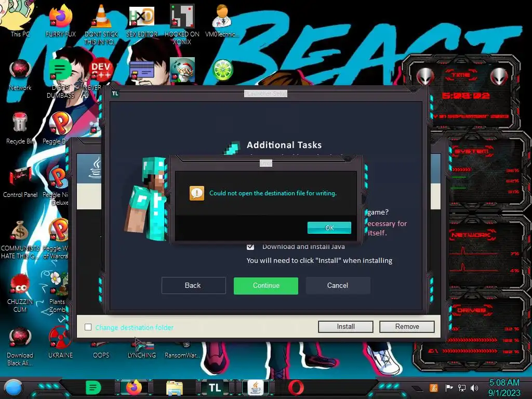
Task: Select the UKRAINE radiation desktop icon
Action: coord(60,342)
